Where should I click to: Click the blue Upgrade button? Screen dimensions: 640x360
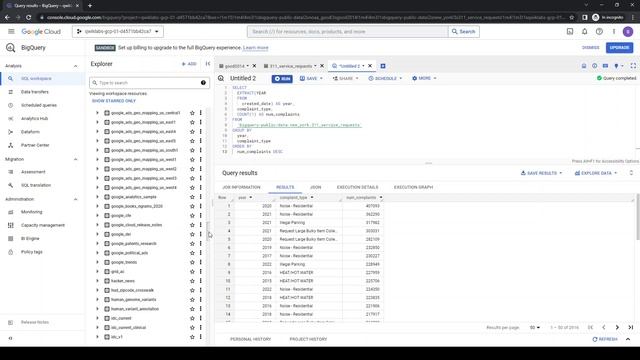(619, 48)
